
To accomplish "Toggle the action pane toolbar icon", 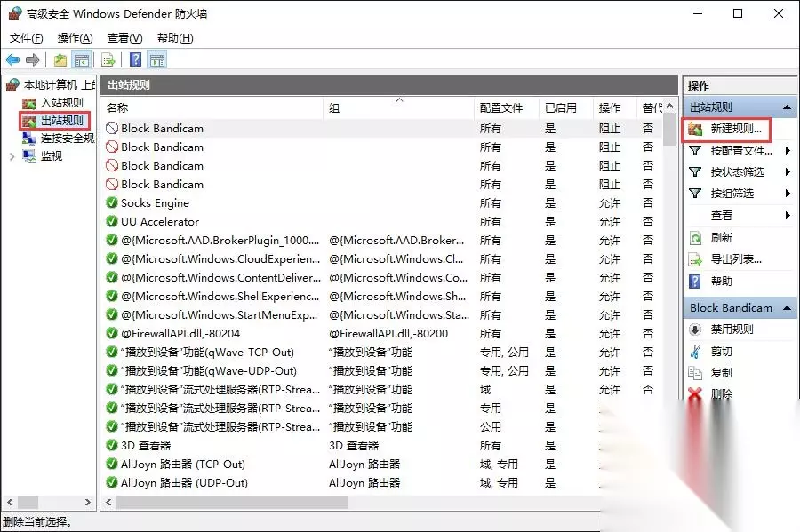I will [157, 60].
